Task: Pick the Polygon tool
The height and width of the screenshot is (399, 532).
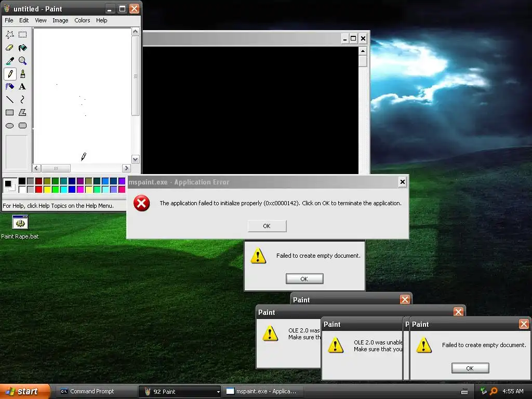Action: pos(22,112)
